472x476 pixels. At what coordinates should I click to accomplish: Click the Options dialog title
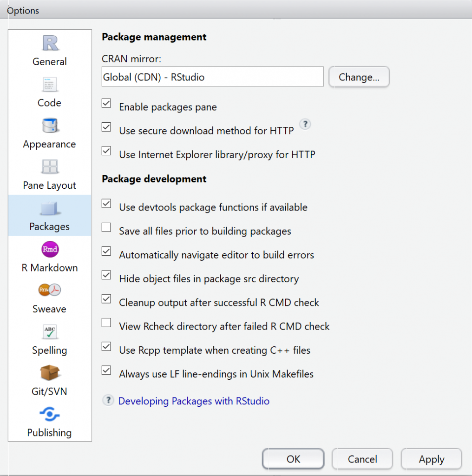point(23,11)
